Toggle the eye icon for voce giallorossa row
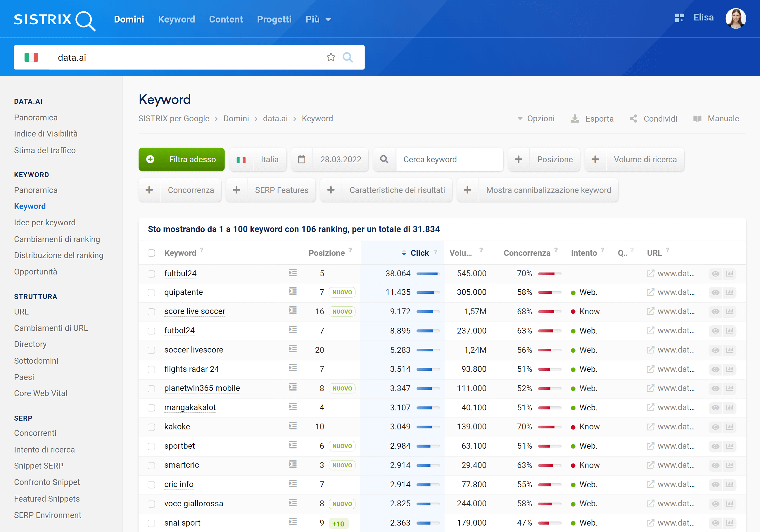 click(715, 504)
